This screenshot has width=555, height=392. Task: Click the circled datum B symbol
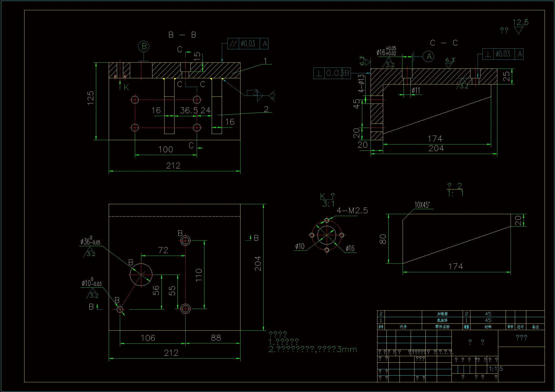[144, 46]
